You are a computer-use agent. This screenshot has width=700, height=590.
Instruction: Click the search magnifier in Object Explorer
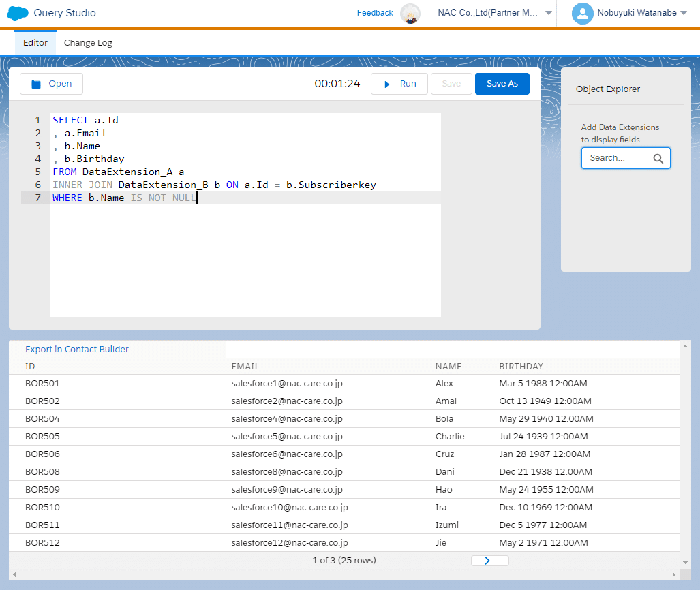click(x=657, y=157)
